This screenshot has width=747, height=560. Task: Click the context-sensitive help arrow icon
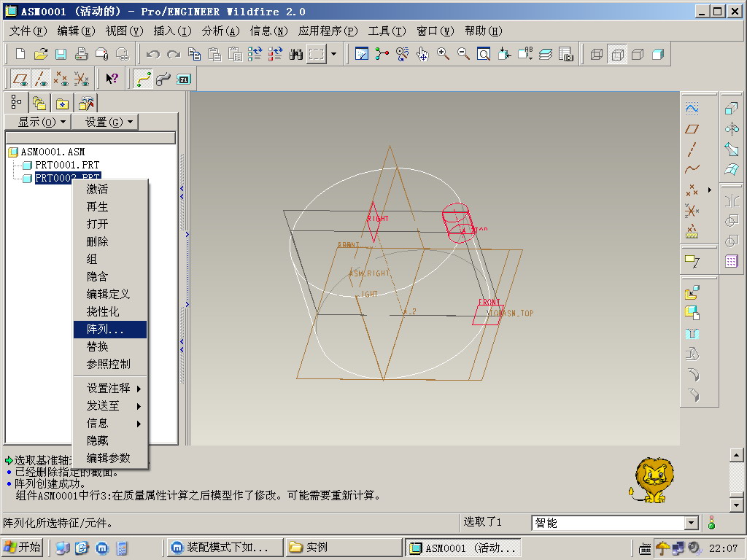click(x=112, y=79)
